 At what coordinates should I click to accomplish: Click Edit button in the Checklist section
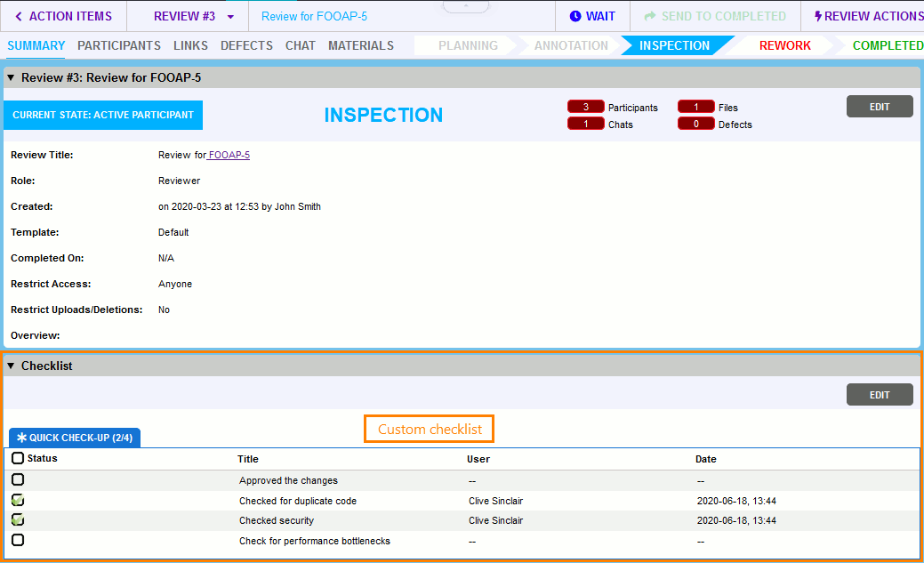pos(879,394)
